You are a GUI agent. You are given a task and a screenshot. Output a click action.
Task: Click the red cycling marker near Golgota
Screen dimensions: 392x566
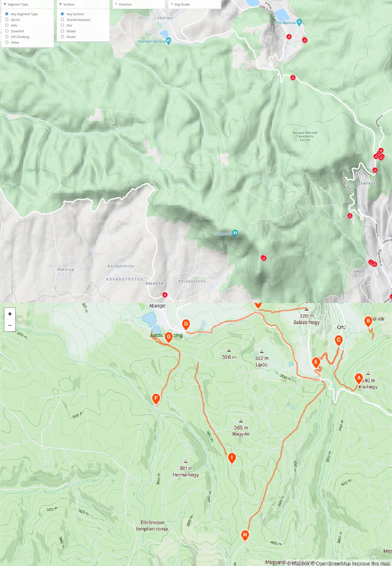pyautogui.click(x=165, y=295)
